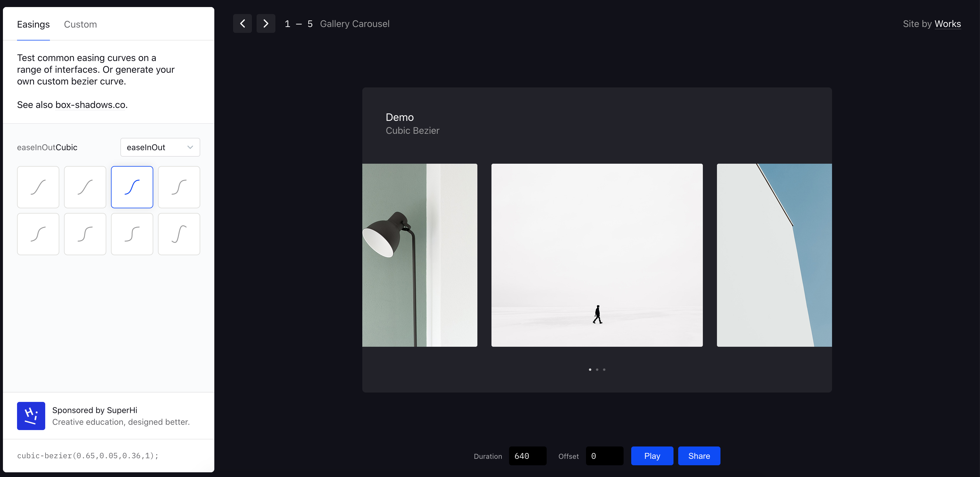
Task: Go to the previous demo with left arrow
Action: pos(242,23)
